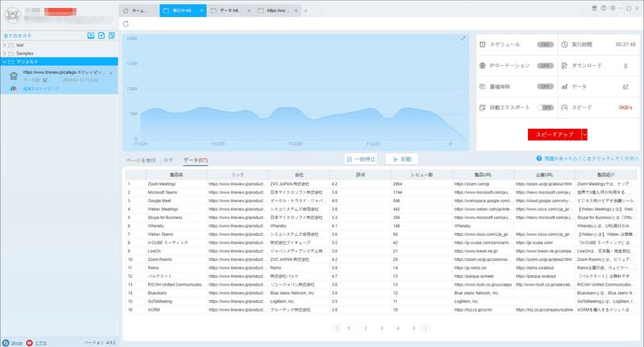644x347 pixels.
Task: Open the スピードアップ dropdown arrow
Action: 584,134
